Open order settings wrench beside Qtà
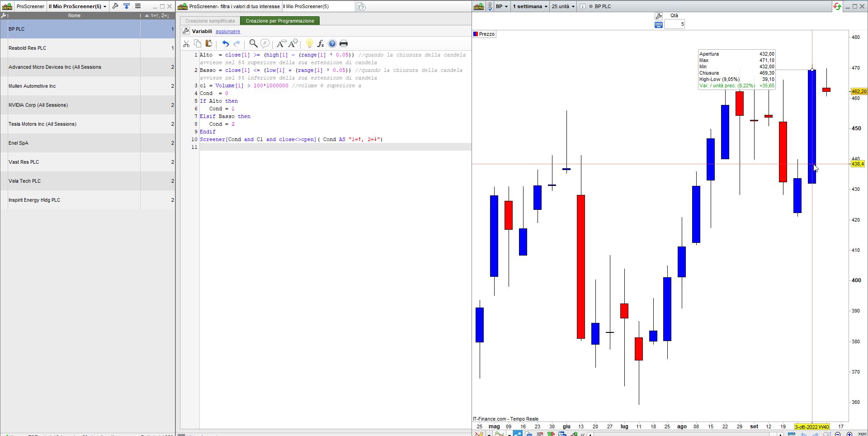The width and height of the screenshot is (868, 436). [659, 16]
